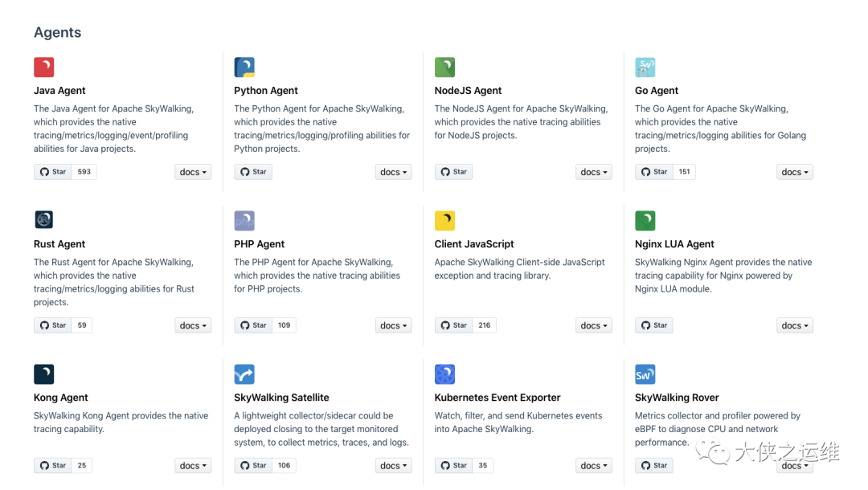
Task: Click the Kubernetes Event Exporter icon
Action: 444,374
